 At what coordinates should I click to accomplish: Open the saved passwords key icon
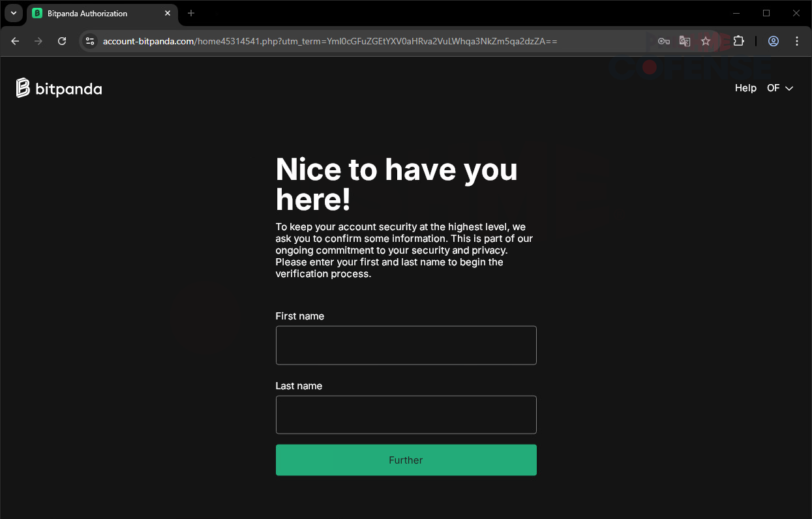(x=663, y=41)
